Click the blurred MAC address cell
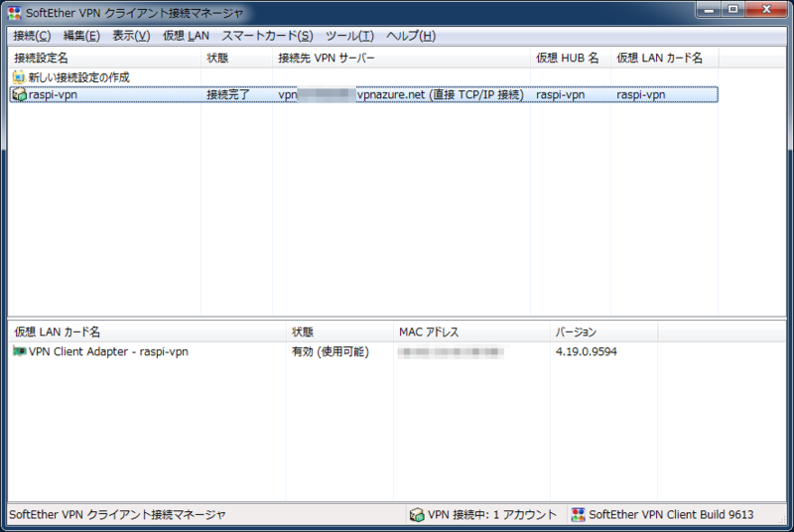Image resolution: width=794 pixels, height=532 pixels. coord(451,351)
